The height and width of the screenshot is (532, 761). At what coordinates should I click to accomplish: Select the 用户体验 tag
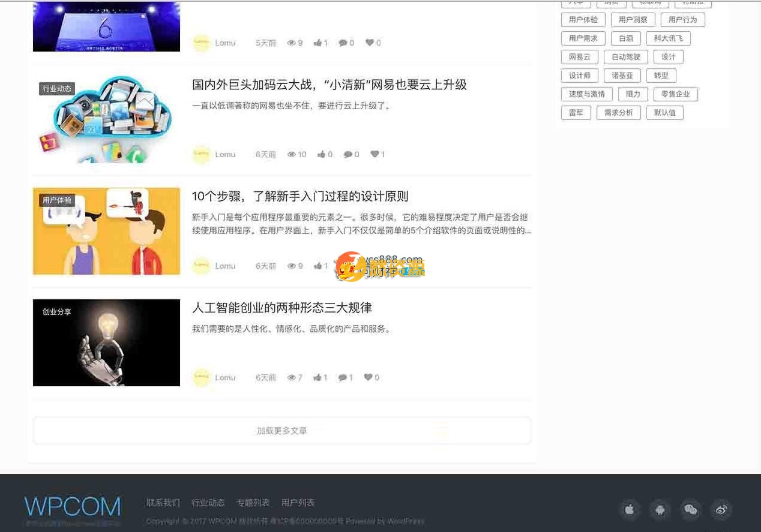582,20
